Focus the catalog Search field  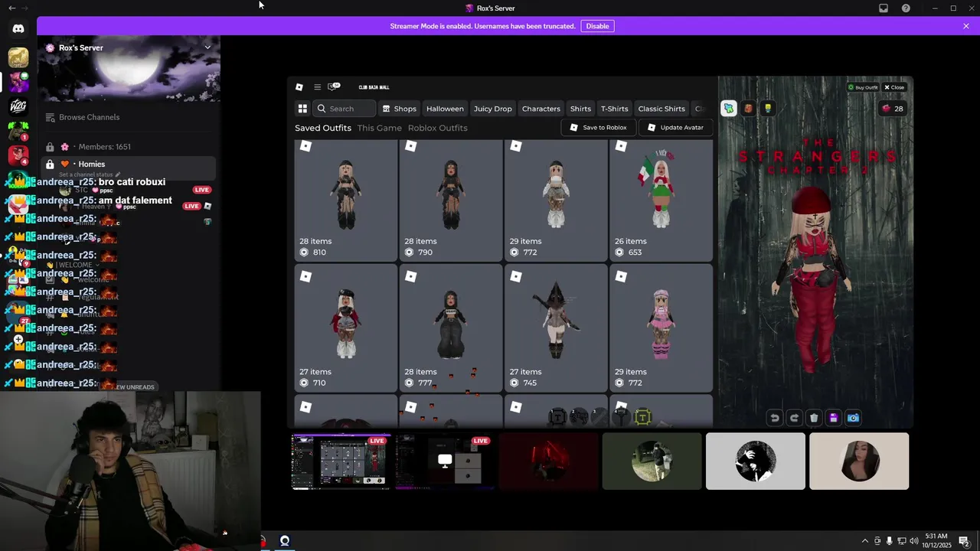[345, 109]
